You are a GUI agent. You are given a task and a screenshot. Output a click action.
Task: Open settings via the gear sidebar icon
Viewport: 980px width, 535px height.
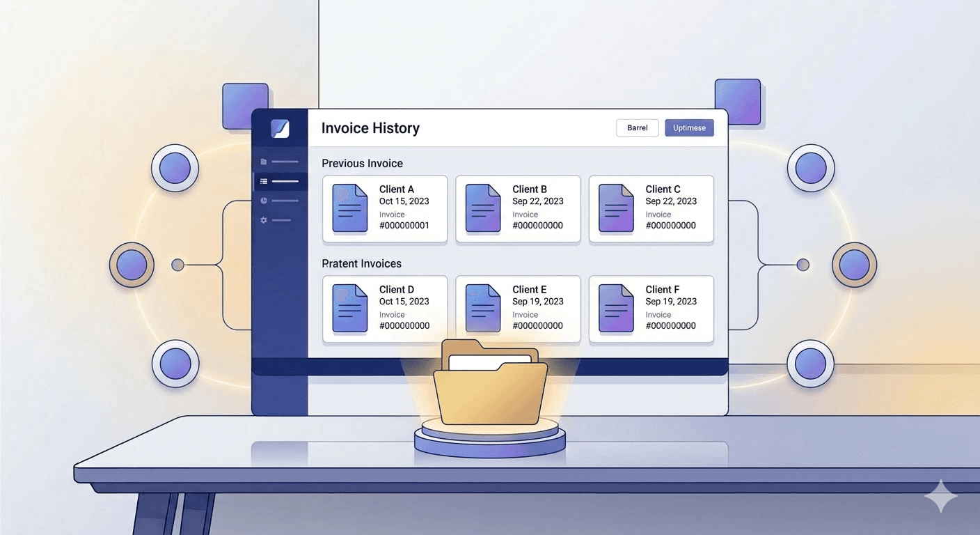pos(264,220)
